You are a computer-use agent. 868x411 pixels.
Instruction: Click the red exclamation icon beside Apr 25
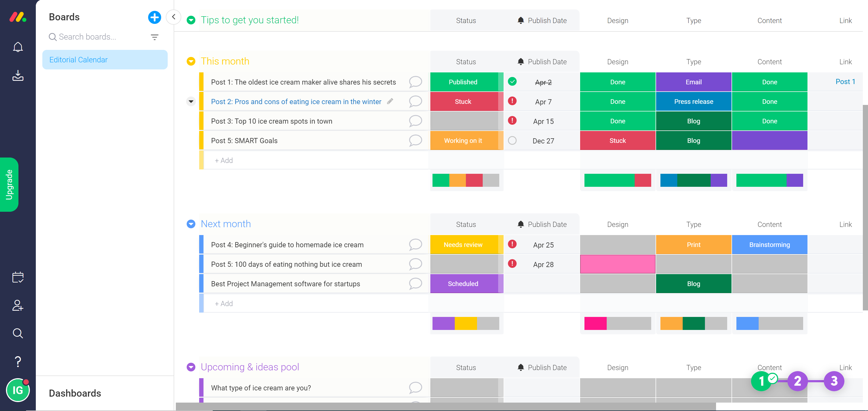513,244
